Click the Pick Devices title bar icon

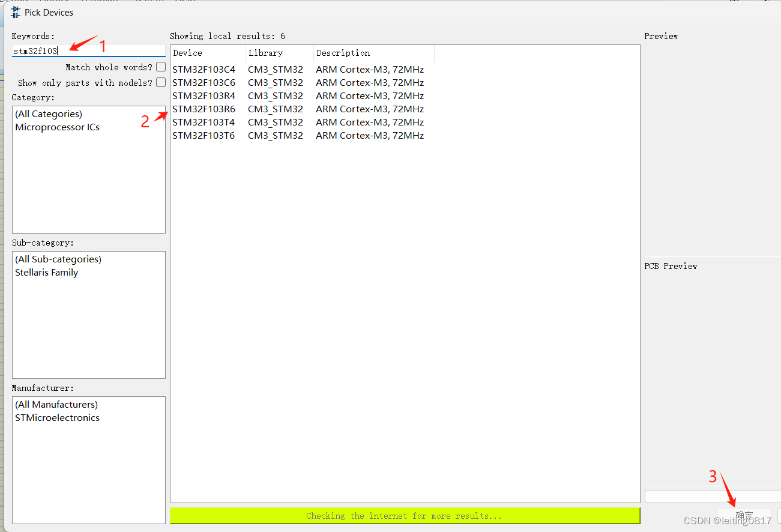(15, 12)
